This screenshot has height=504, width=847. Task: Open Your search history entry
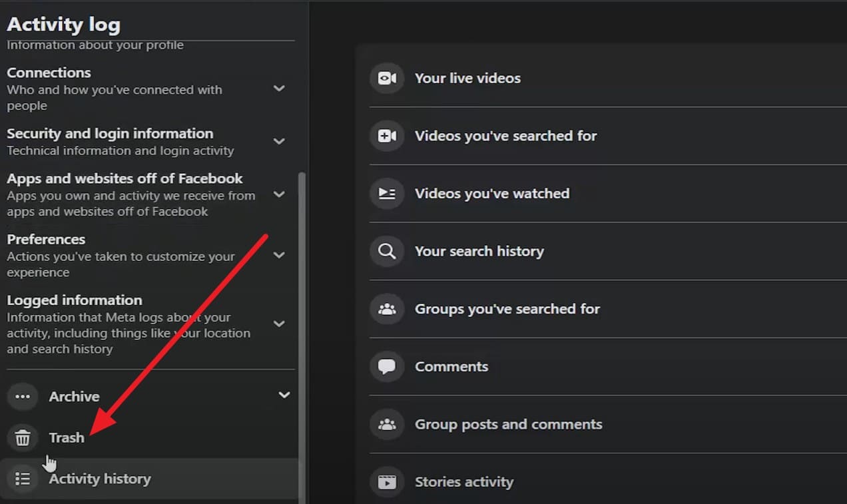pos(479,251)
